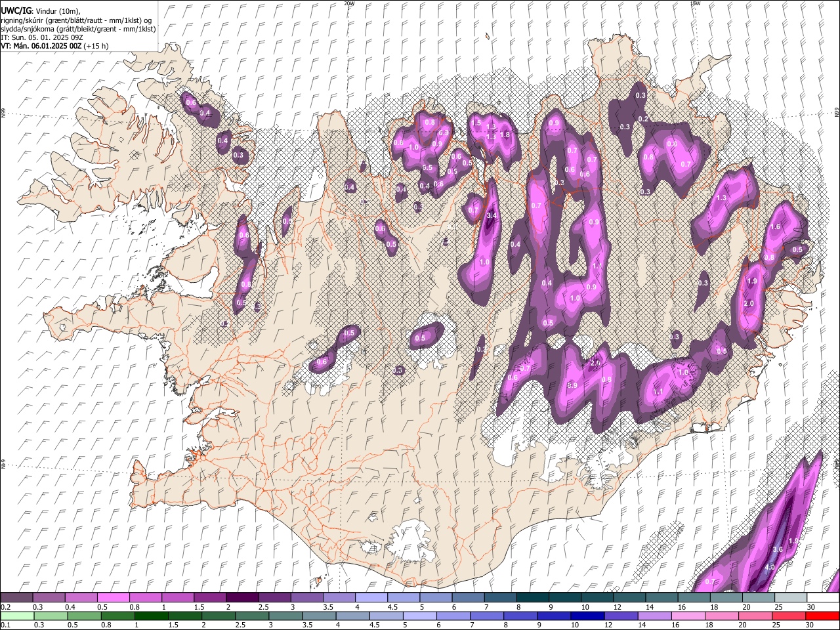The image size is (840, 630).
Task: Click the '0.1' label on the rain legend
Action: (5, 625)
